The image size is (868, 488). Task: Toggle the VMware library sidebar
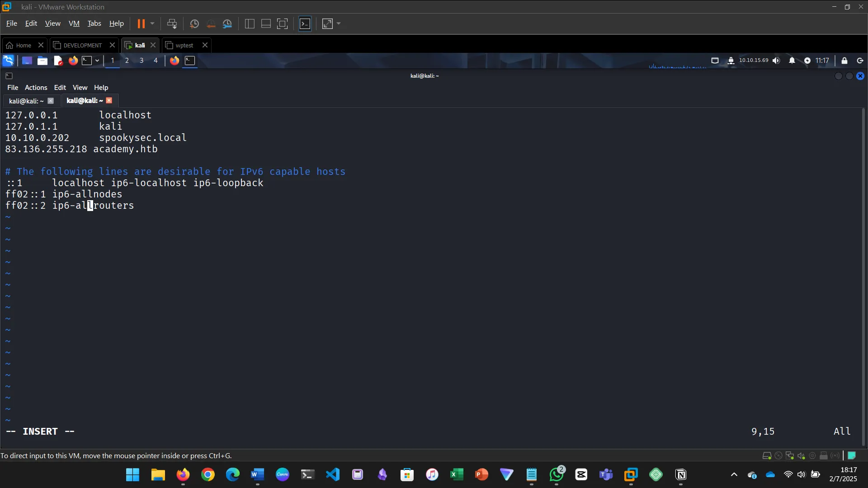pyautogui.click(x=249, y=23)
